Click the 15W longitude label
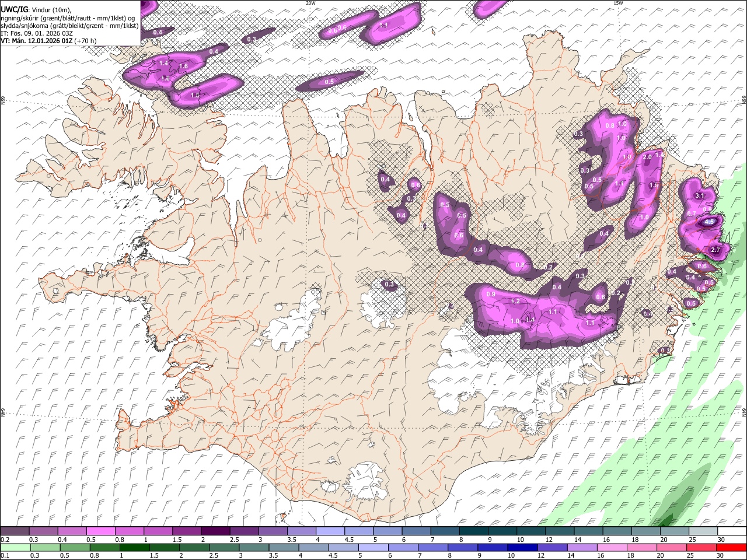 point(618,3)
